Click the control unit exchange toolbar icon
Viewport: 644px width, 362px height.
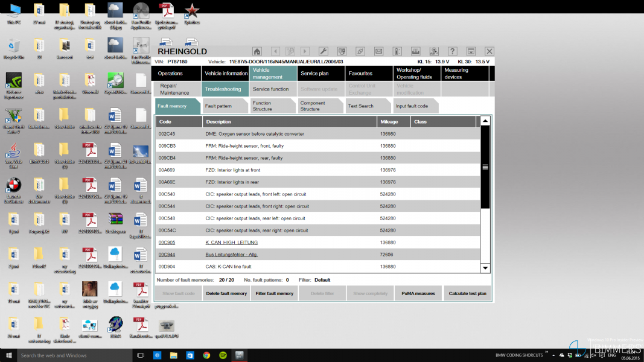342,51
